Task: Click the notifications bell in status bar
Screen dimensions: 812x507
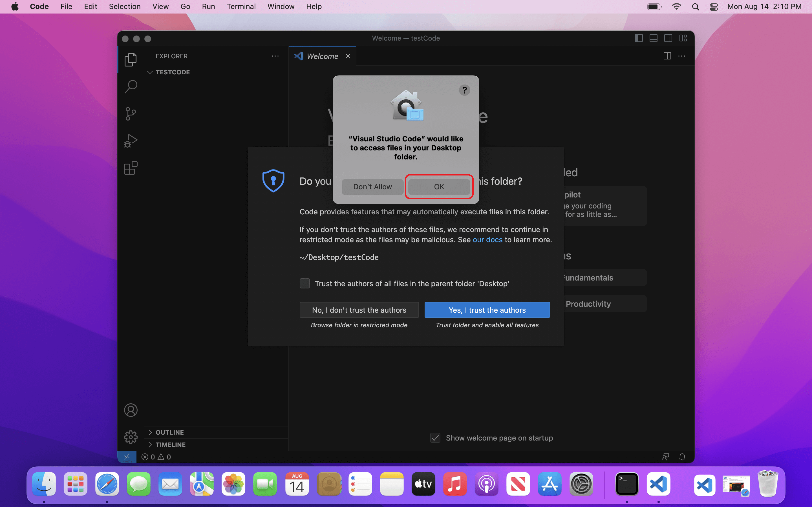Action: click(x=682, y=457)
